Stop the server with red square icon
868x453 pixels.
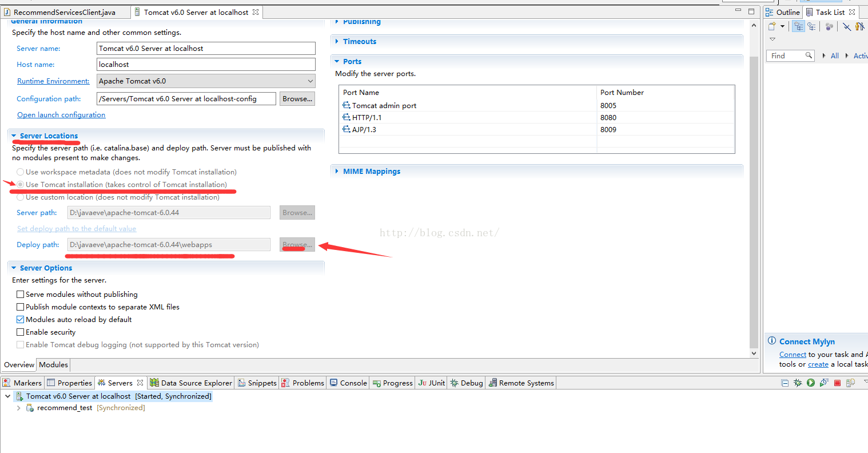837,383
